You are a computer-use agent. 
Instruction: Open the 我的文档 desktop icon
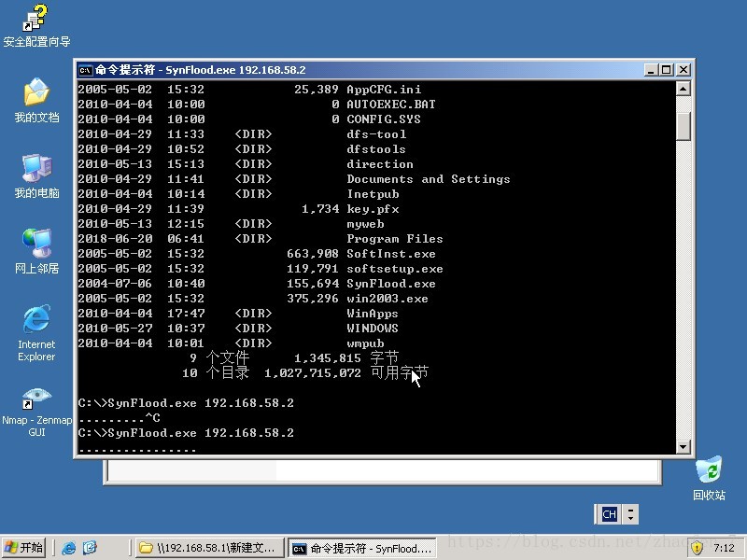(x=36, y=101)
